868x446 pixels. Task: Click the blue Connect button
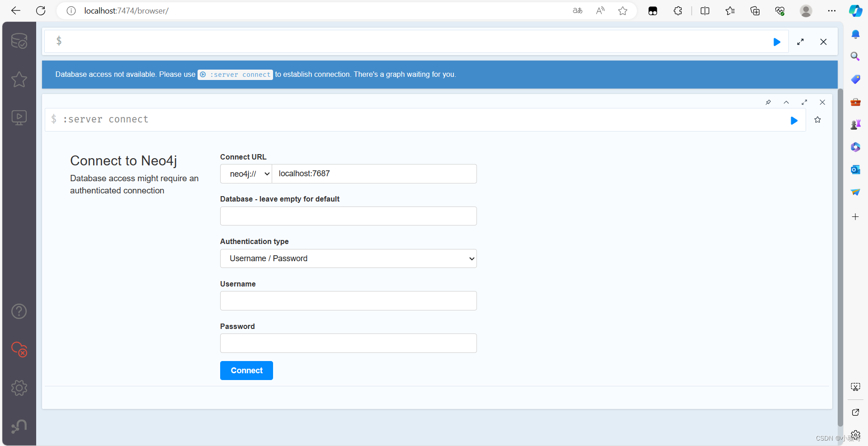tap(246, 371)
